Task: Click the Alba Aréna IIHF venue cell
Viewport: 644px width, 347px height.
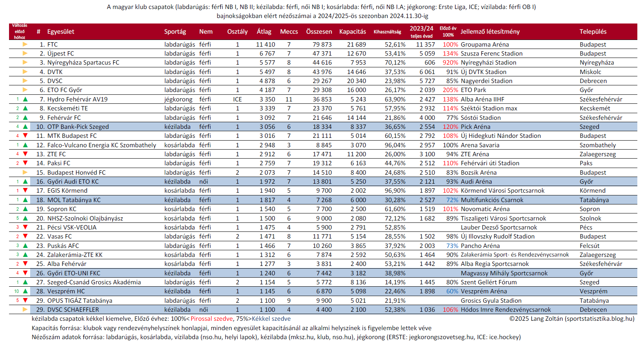Action: coord(483,99)
